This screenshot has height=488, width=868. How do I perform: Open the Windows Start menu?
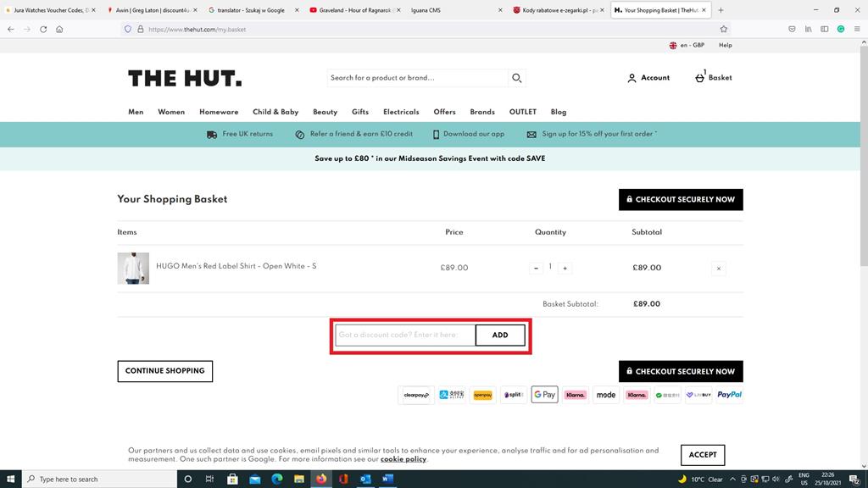pos(10,480)
